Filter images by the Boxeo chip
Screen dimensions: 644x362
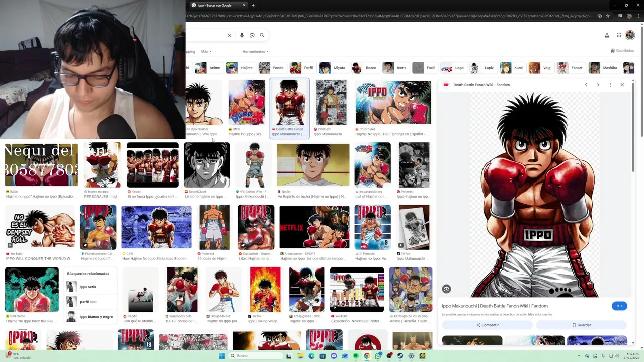pos(364,68)
